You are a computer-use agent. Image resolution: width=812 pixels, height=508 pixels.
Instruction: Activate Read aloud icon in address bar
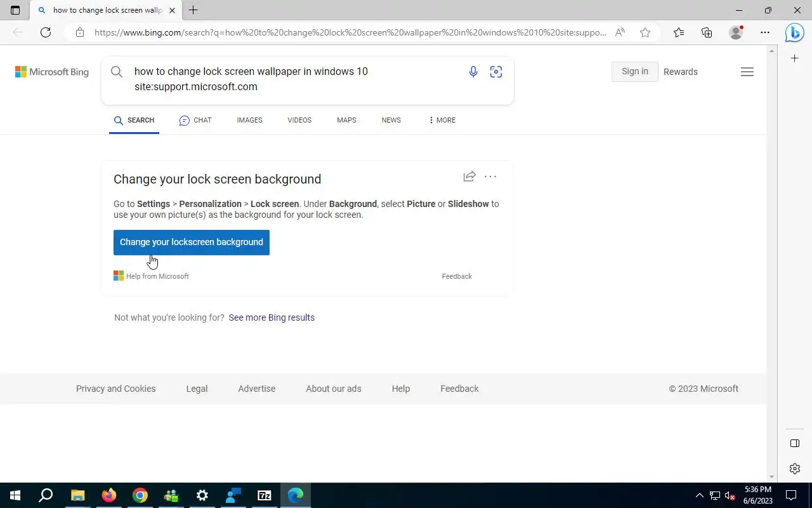coord(620,32)
